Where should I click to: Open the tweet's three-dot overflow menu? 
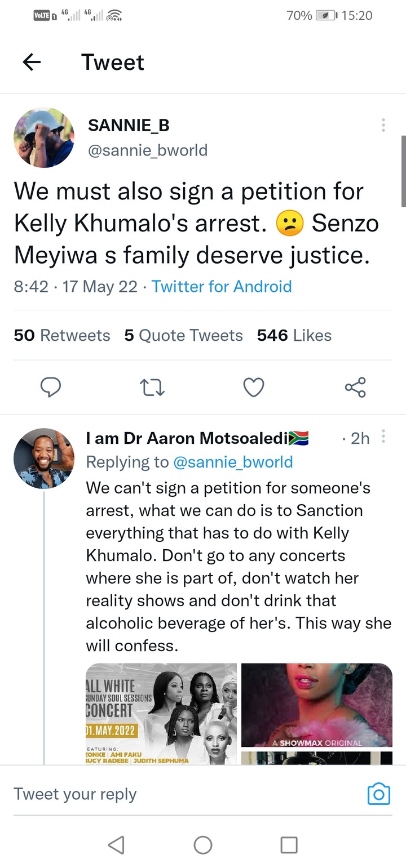click(383, 125)
